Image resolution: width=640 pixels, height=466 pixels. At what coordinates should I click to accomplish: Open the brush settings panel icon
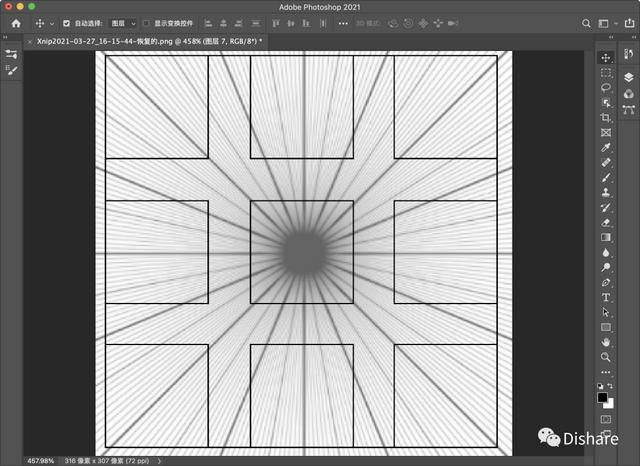tap(12, 70)
